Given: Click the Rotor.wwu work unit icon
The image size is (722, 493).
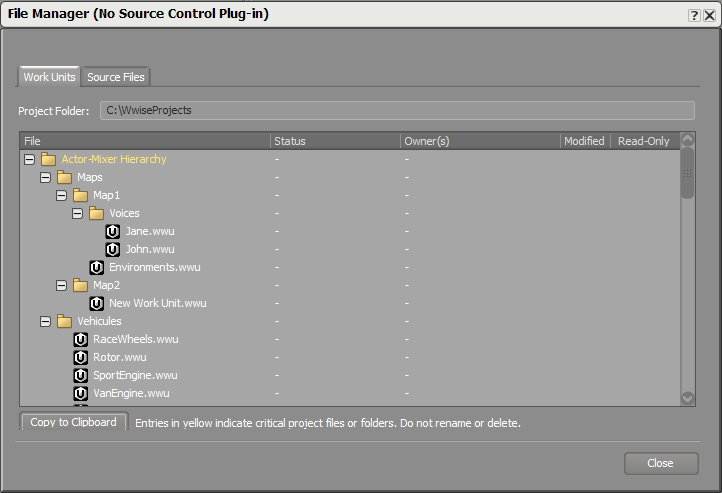Looking at the screenshot, I should coord(81,357).
